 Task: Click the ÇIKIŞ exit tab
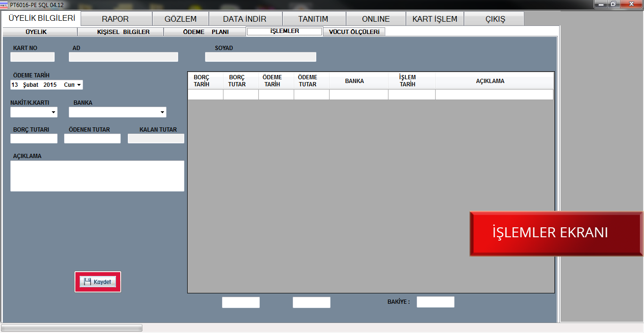495,19
